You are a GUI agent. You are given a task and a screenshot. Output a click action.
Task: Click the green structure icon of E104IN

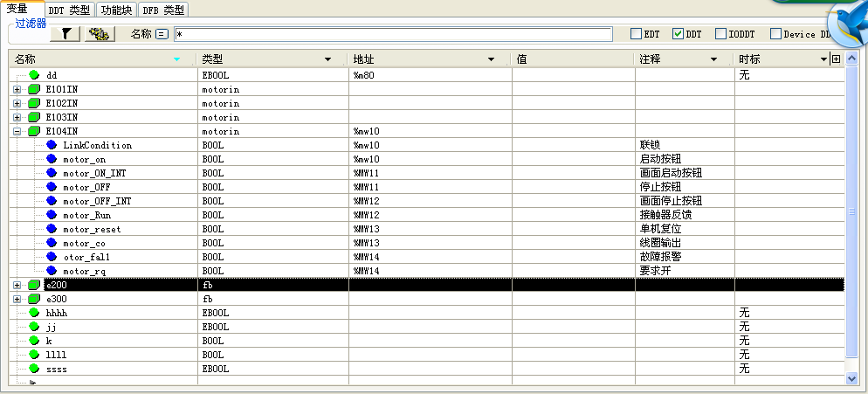point(34,131)
